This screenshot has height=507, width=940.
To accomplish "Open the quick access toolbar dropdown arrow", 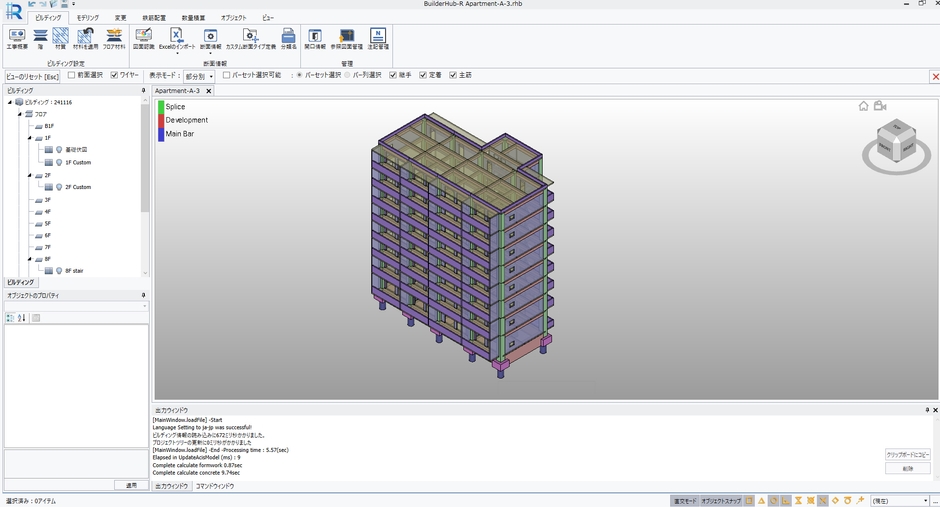I will pos(73,4).
